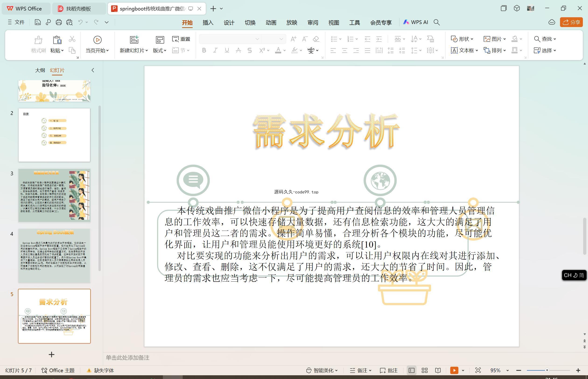588x379 pixels.
Task: Click Smart Beautify (智能美化) in status bar
Action: [x=322, y=370]
